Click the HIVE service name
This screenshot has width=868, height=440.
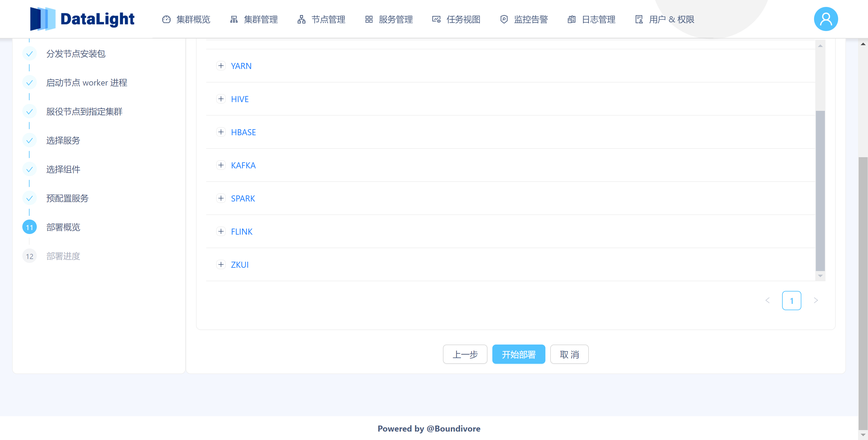240,99
